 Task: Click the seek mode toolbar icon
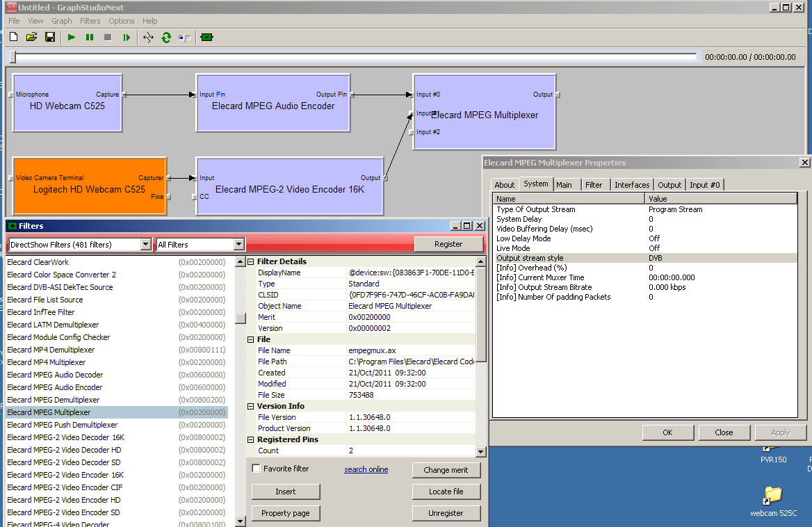pyautogui.click(x=184, y=38)
